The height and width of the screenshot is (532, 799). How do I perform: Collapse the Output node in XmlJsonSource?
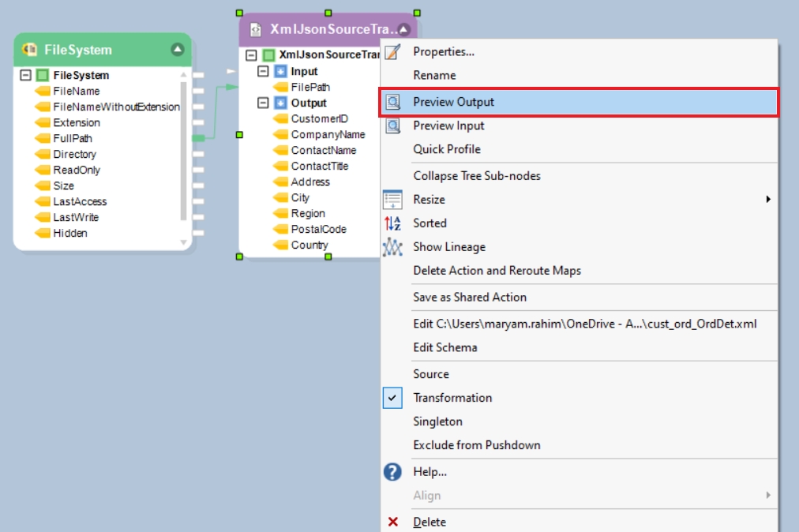(x=264, y=103)
